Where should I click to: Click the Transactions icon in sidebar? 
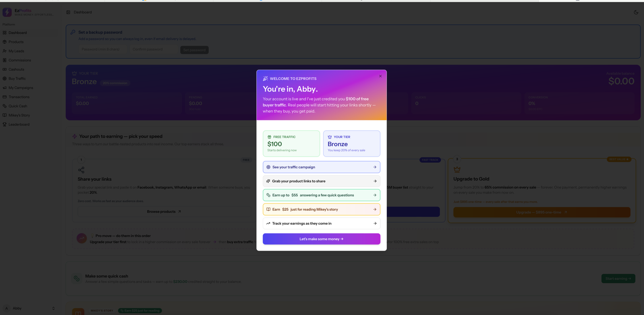[x=4, y=97]
